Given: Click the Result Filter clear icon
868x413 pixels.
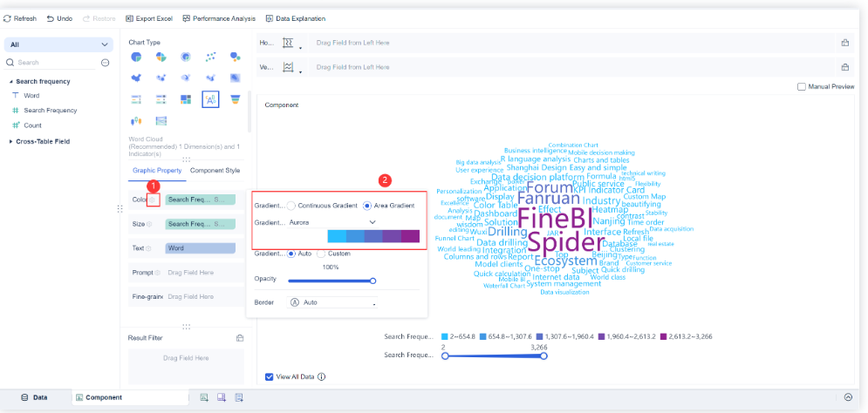Looking at the screenshot, I should (x=239, y=337).
